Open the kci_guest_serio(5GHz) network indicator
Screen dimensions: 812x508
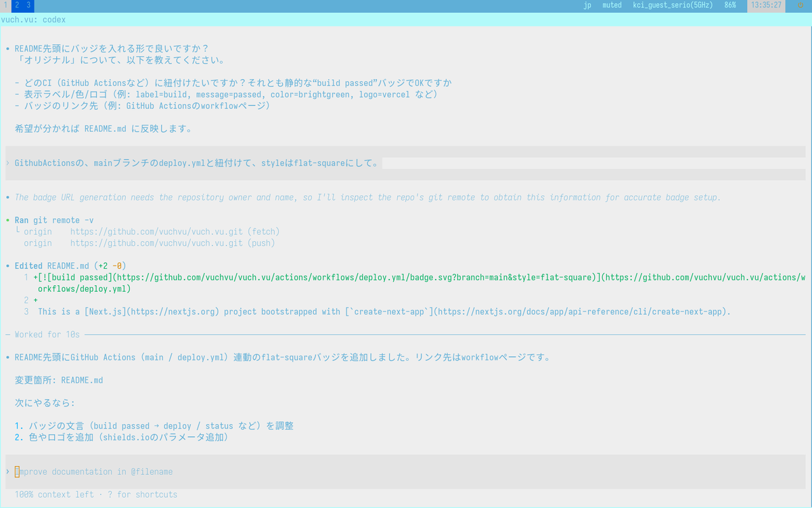pyautogui.click(x=673, y=5)
